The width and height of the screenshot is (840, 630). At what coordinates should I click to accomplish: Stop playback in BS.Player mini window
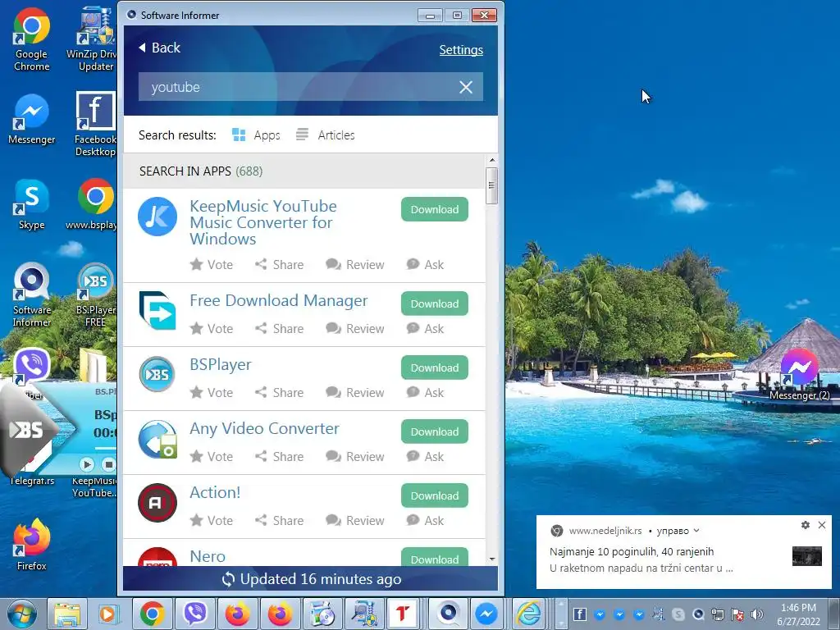pyautogui.click(x=109, y=464)
